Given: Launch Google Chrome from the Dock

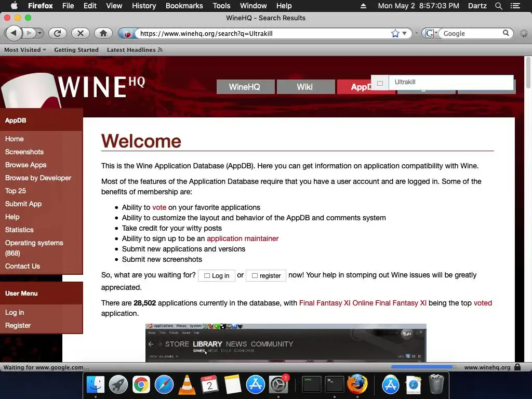Looking at the screenshot, I should [141, 384].
